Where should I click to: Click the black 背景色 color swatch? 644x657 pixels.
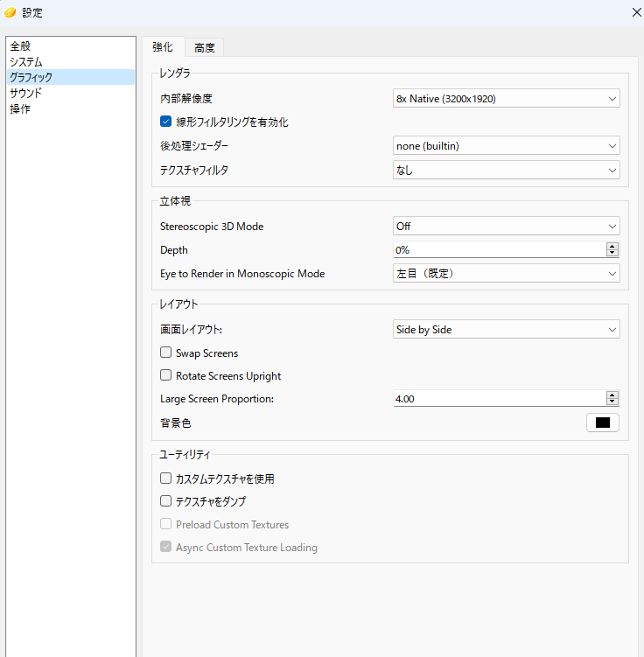click(x=603, y=423)
